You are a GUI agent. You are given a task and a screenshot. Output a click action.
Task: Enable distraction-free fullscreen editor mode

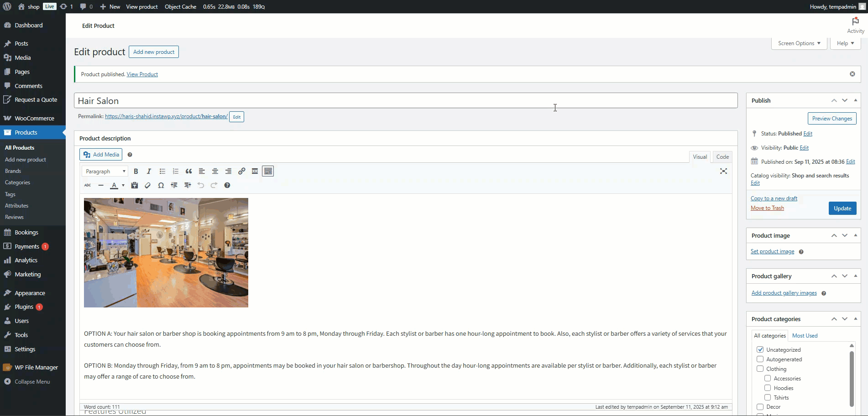pos(723,171)
